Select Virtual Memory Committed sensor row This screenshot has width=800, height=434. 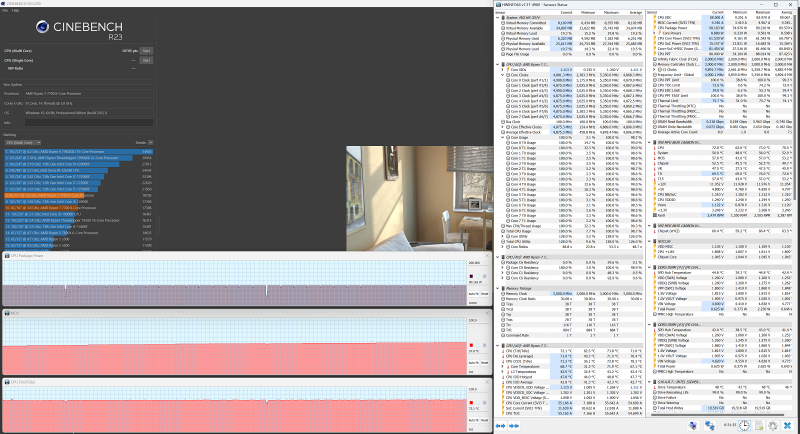click(569, 23)
